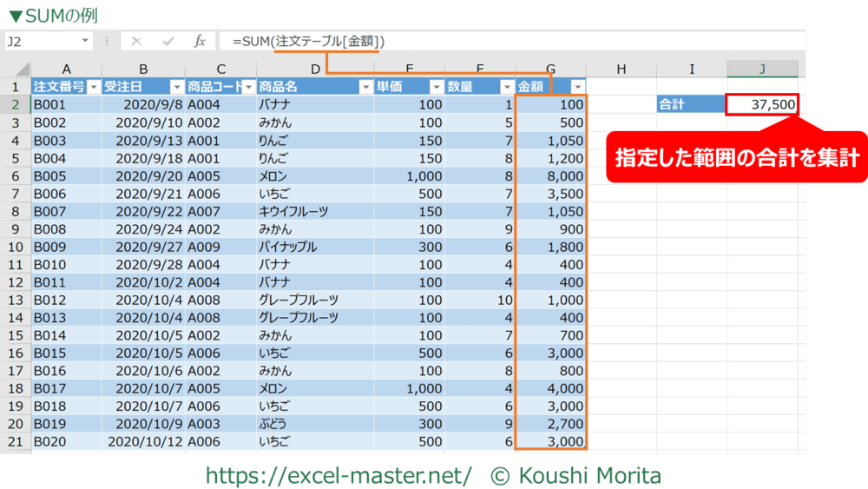Click the 合計 label cell
The width and height of the screenshot is (868, 489).
[691, 104]
